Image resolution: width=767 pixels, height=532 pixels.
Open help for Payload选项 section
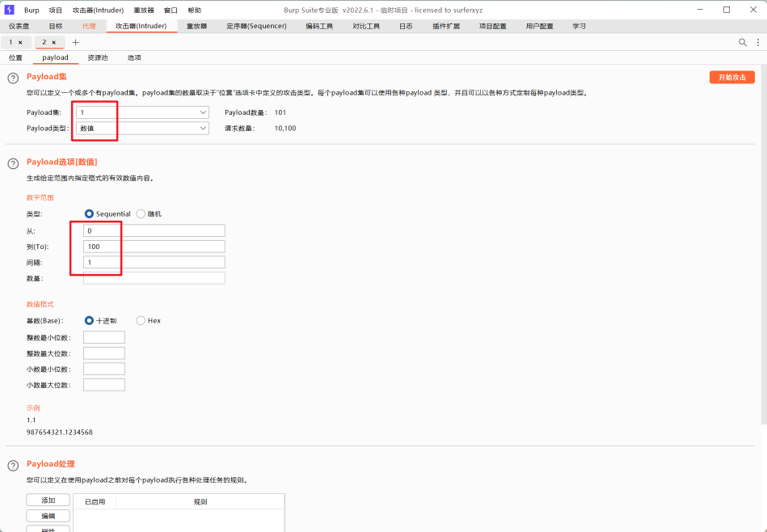pyautogui.click(x=13, y=163)
